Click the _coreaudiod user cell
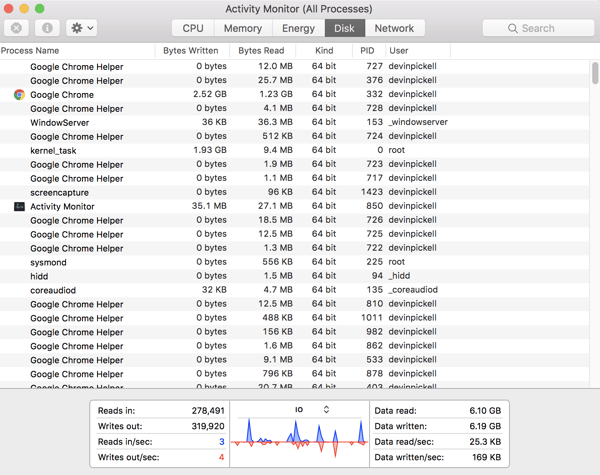Viewport: 600px width, 475px height. [413, 290]
